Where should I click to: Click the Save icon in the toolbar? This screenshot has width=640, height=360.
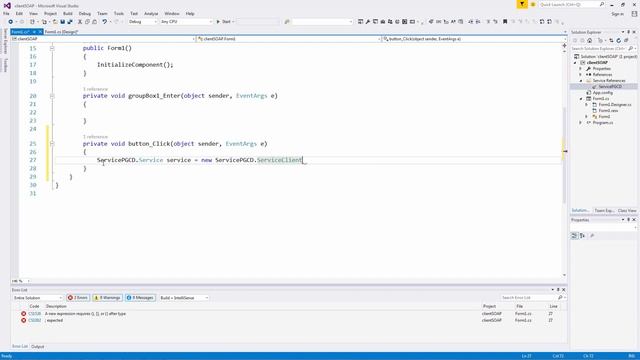coord(62,22)
